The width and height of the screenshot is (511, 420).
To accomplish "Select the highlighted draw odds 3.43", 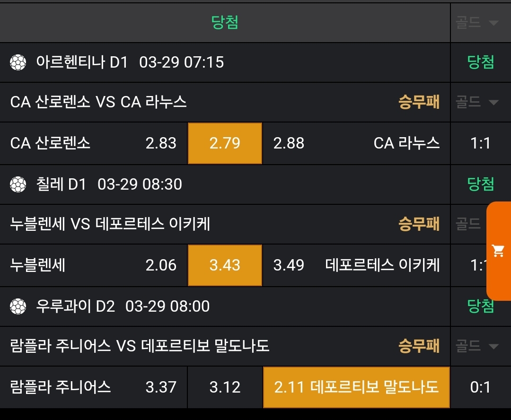I will pyautogui.click(x=225, y=265).
